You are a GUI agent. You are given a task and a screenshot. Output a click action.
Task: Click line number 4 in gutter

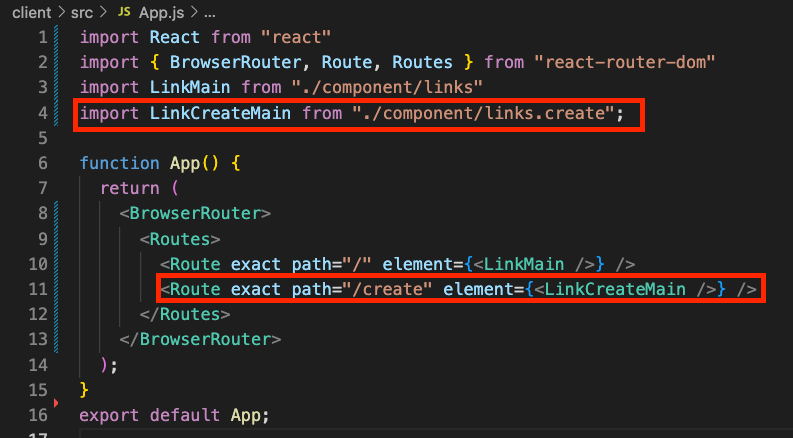click(42, 113)
